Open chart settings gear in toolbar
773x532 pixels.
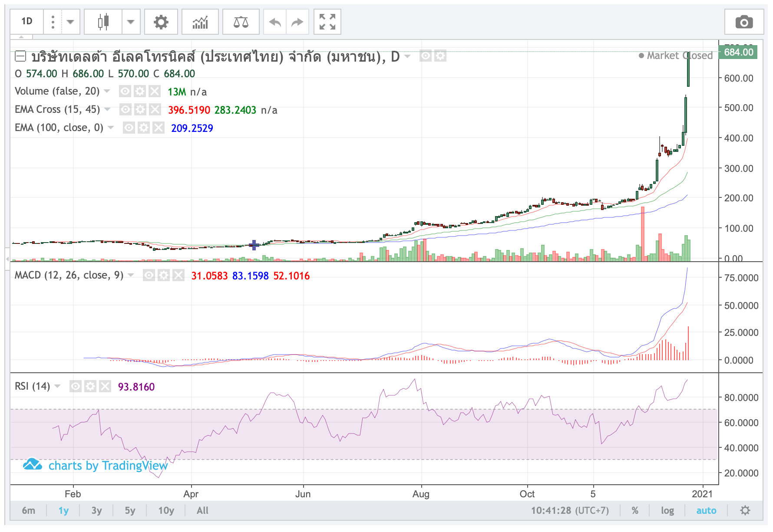161,22
